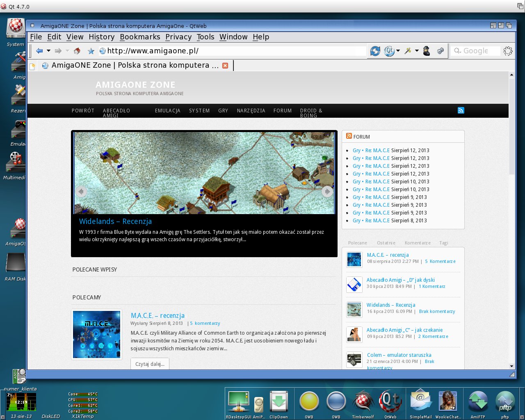Image resolution: width=525 pixels, height=420 pixels.
Task: Select the AmigaONE Zone tab
Action: (135, 65)
